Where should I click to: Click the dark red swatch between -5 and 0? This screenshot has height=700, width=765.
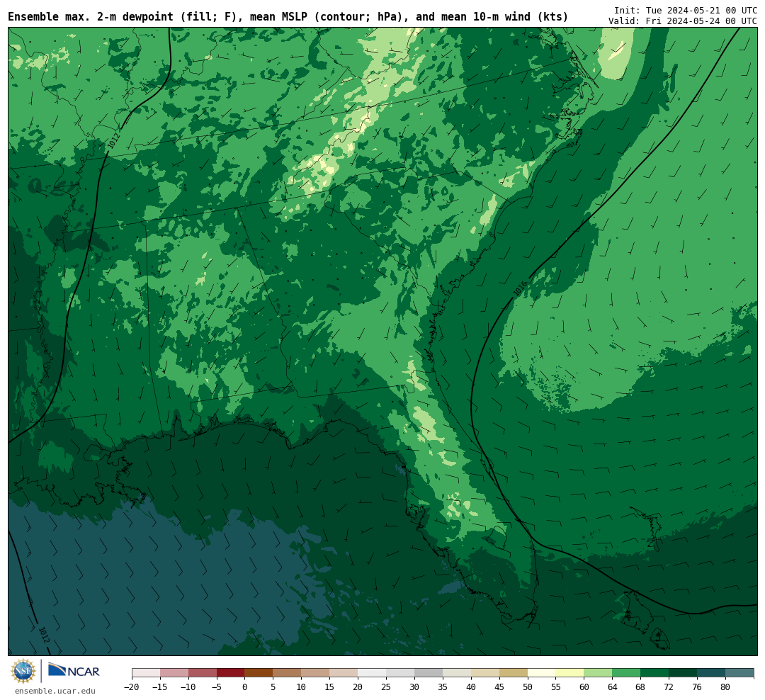coord(230,673)
